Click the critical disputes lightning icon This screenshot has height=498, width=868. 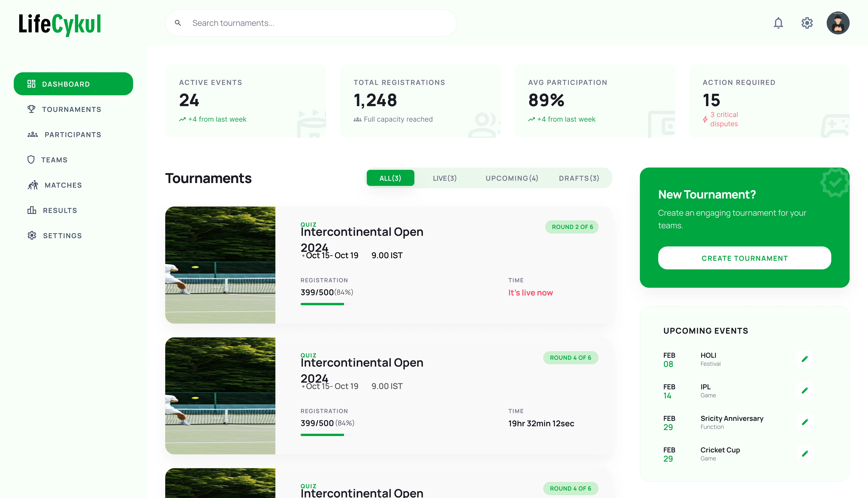pos(705,119)
